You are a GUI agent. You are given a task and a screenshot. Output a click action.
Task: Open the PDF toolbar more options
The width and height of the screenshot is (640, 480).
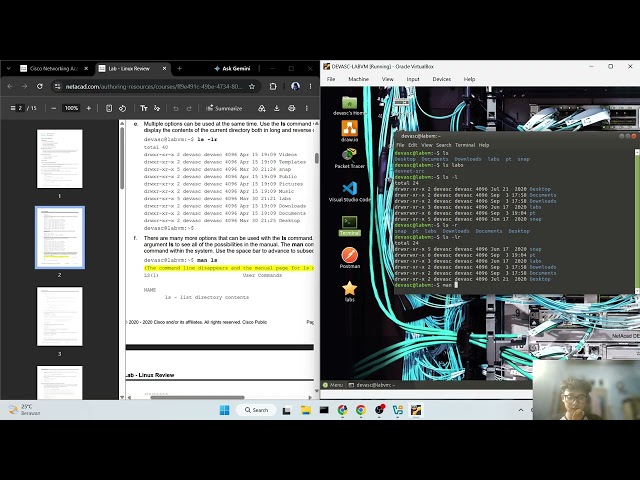307,108
